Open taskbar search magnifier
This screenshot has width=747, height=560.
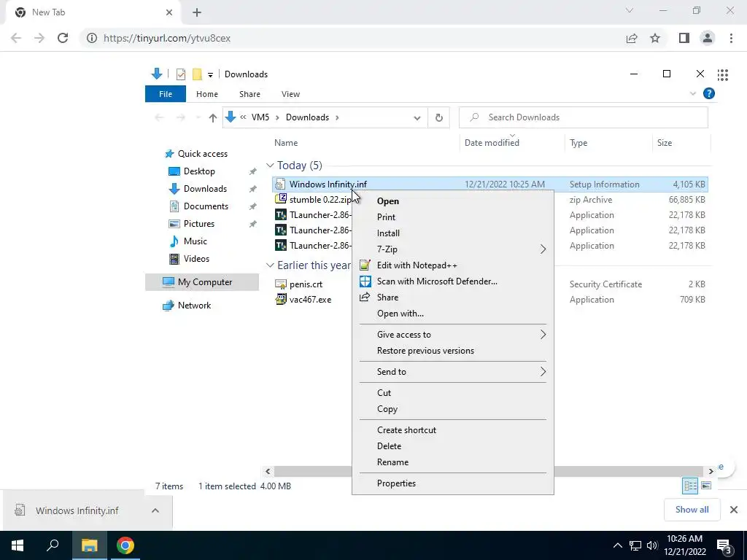click(53, 545)
